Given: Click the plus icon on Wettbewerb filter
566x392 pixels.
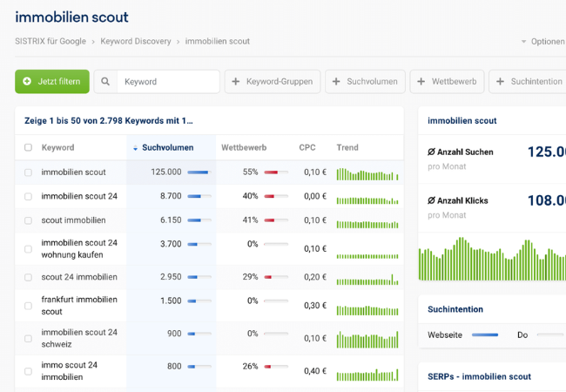Looking at the screenshot, I should click(421, 82).
